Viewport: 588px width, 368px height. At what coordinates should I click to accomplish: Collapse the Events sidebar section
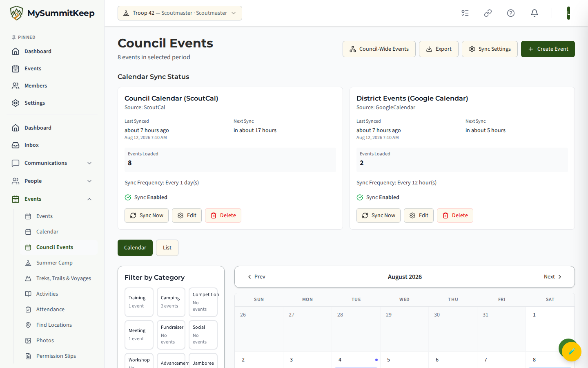click(52, 199)
